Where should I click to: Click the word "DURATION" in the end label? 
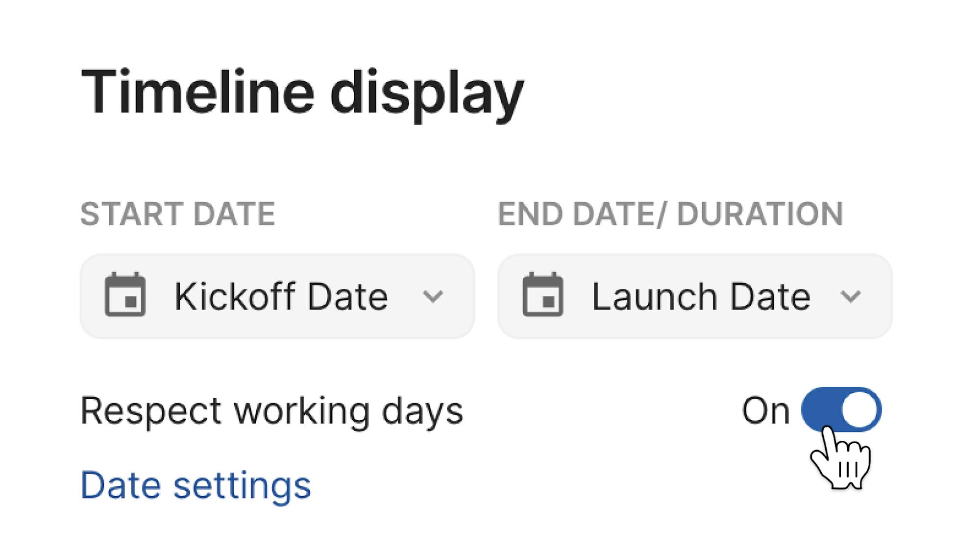759,214
